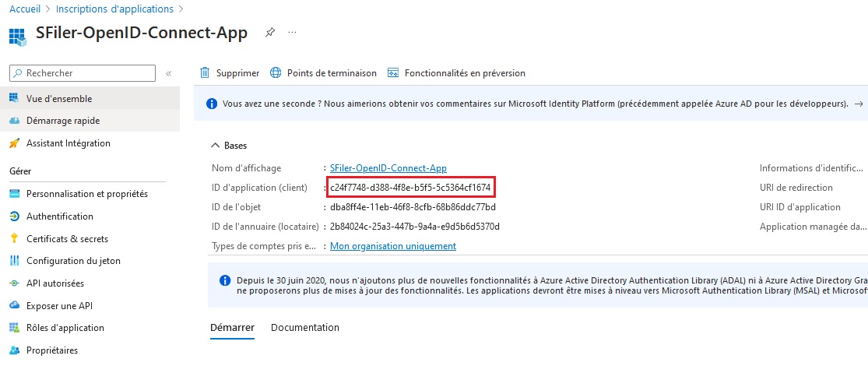Click directory tenant ID 2b84024c value
Image resolution: width=868 pixels, height=366 pixels.
pos(415,227)
